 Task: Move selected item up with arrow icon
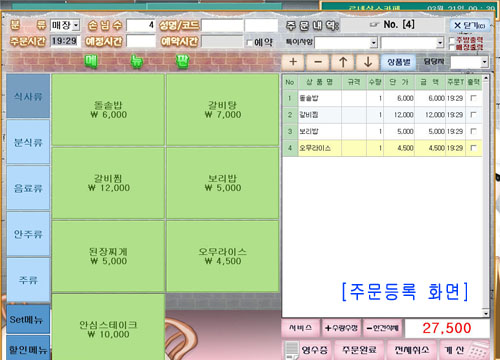[343, 62]
